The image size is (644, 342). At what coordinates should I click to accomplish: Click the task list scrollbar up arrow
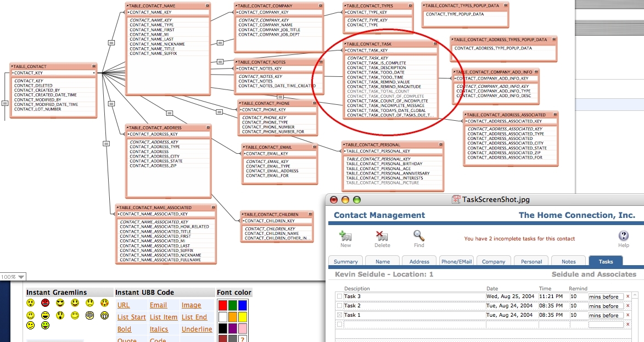click(x=636, y=295)
